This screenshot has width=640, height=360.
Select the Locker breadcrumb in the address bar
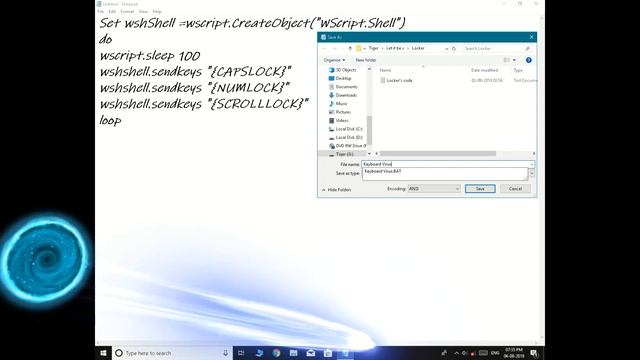[418, 48]
